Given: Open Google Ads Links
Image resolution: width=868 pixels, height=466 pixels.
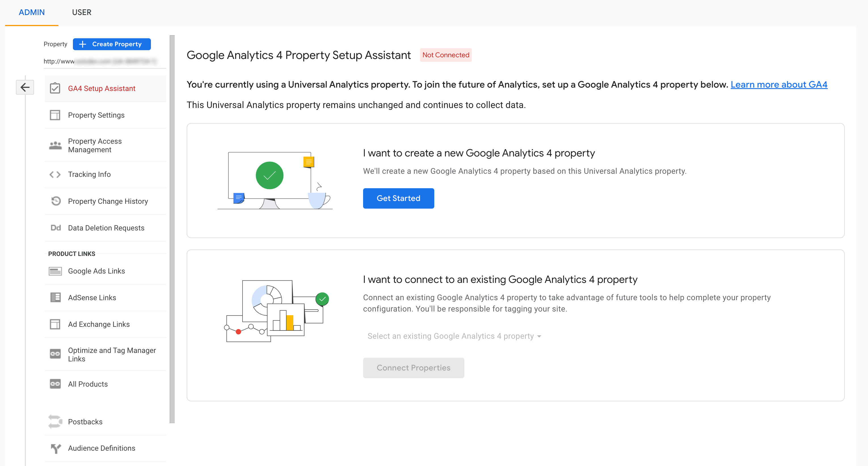Looking at the screenshot, I should 106,271.
